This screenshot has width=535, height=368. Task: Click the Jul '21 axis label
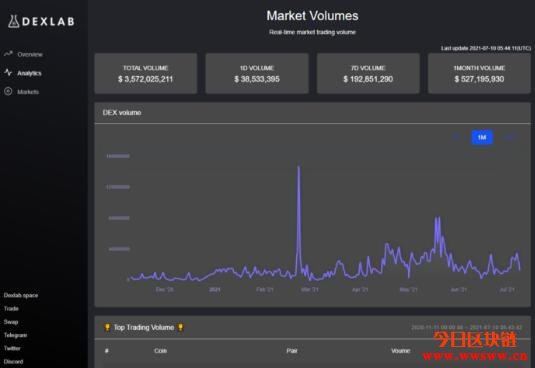(507, 290)
